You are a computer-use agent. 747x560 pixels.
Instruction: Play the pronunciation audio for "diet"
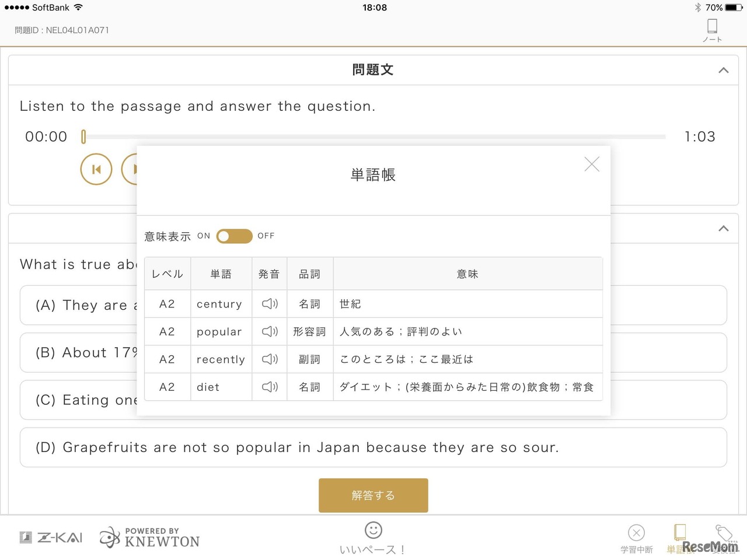click(269, 387)
